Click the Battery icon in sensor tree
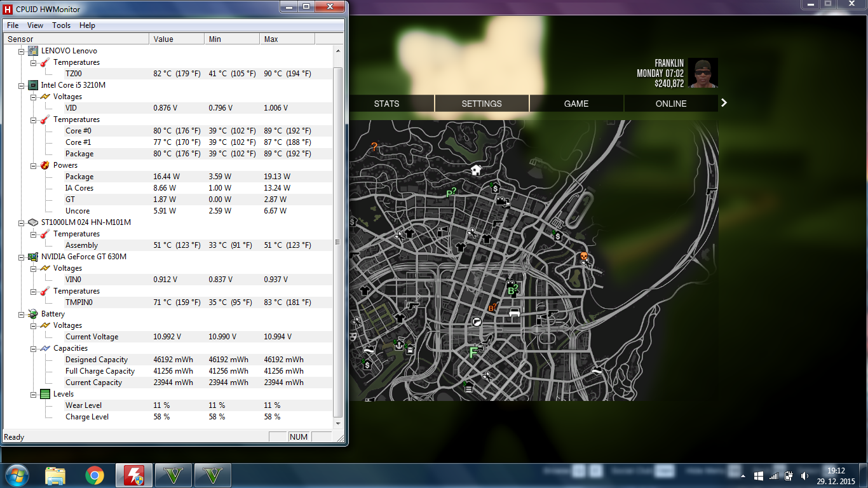Image resolution: width=868 pixels, height=488 pixels. 33,314
